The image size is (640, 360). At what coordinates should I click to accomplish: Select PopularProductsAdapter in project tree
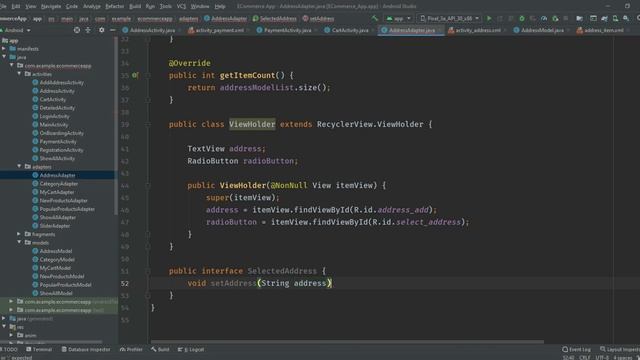coord(67,209)
